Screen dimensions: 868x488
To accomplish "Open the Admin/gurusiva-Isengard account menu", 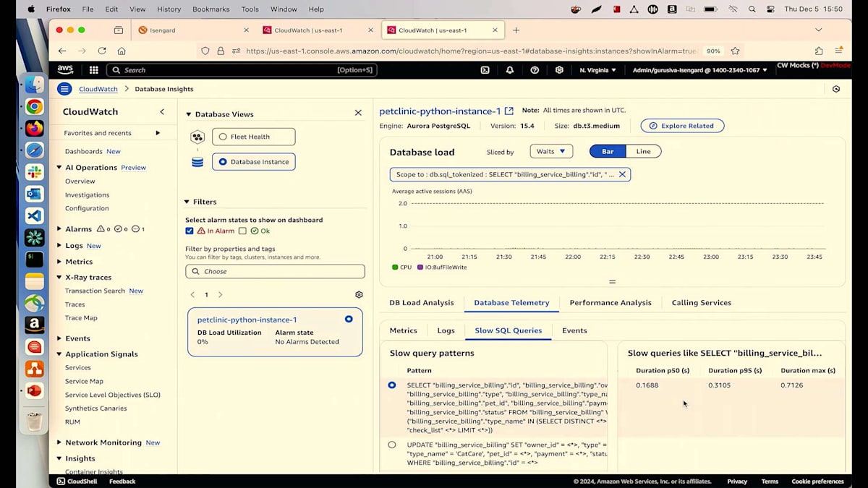I will pos(700,70).
